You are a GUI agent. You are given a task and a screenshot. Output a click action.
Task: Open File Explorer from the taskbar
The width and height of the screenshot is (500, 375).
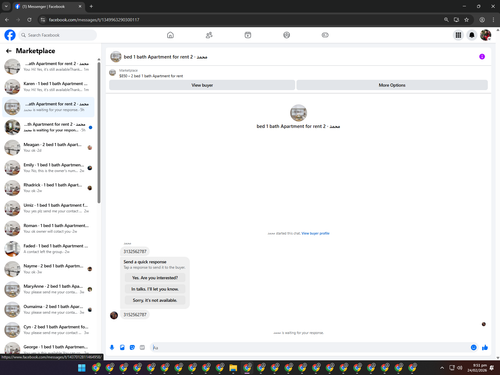[x=233, y=368]
